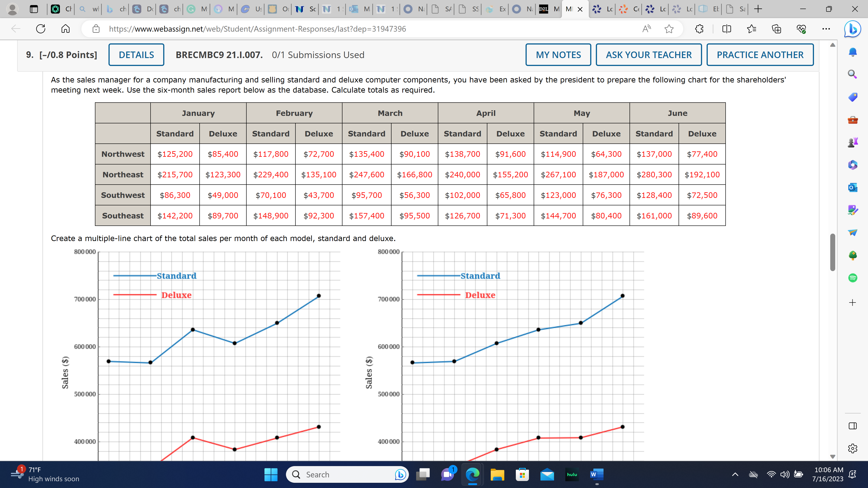The width and height of the screenshot is (868, 488).
Task: Add this page to favorites star
Action: pos(669,29)
